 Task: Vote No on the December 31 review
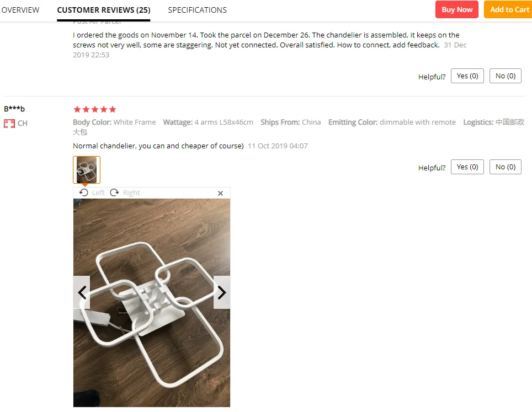[505, 76]
